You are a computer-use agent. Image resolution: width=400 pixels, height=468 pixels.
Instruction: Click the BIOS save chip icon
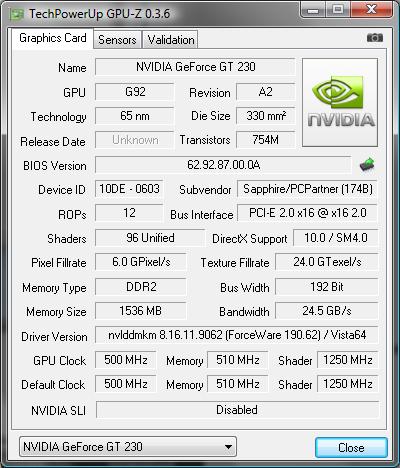click(x=367, y=165)
